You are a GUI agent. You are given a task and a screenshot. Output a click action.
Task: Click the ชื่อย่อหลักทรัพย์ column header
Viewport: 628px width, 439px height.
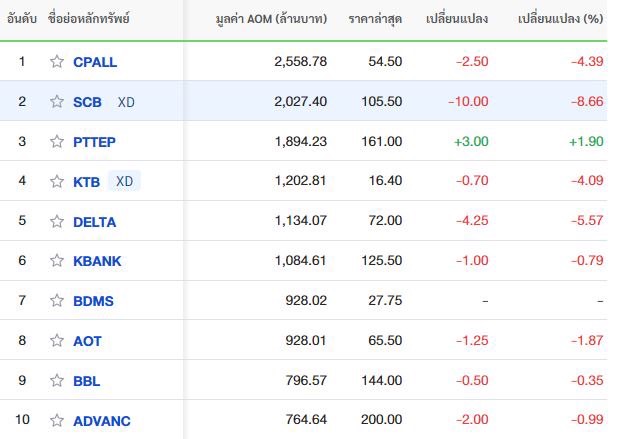[x=89, y=18]
